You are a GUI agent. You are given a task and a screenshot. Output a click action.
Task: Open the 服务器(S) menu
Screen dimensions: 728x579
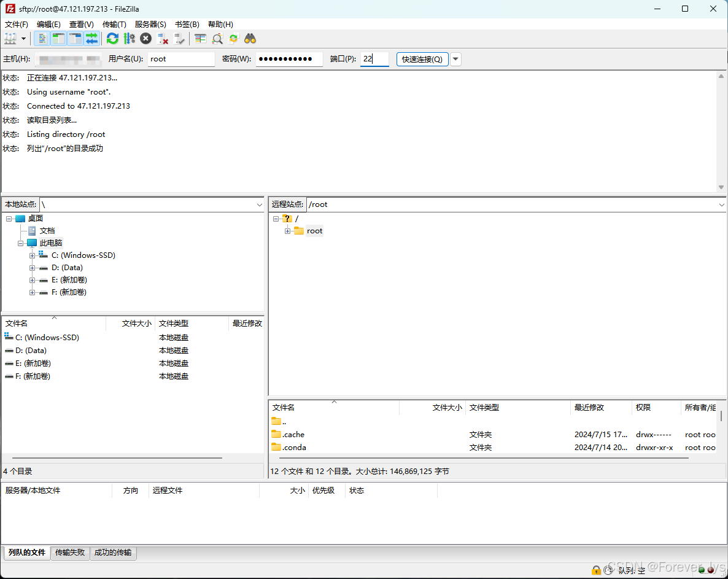point(150,24)
